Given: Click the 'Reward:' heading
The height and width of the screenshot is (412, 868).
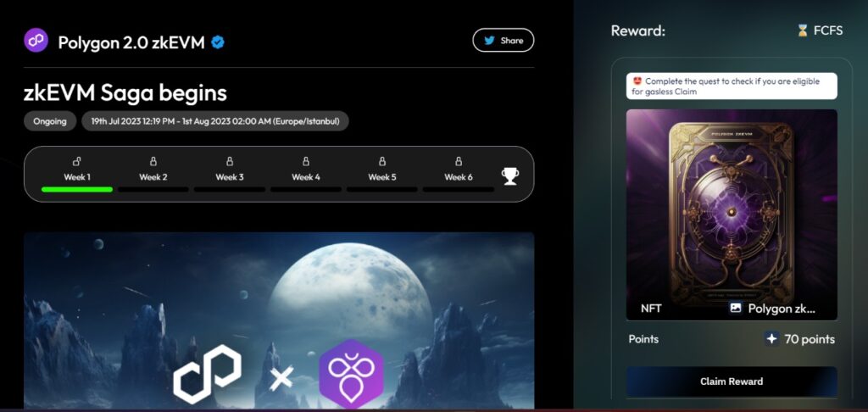Looking at the screenshot, I should click(x=637, y=31).
